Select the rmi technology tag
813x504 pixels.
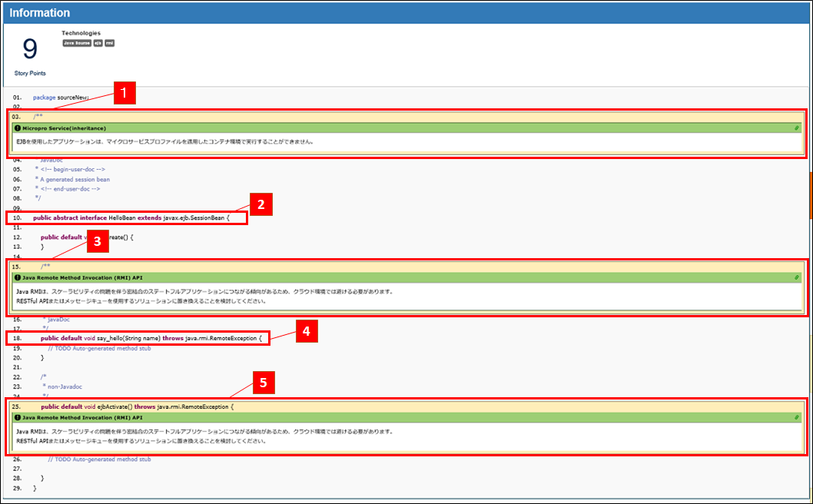click(109, 43)
